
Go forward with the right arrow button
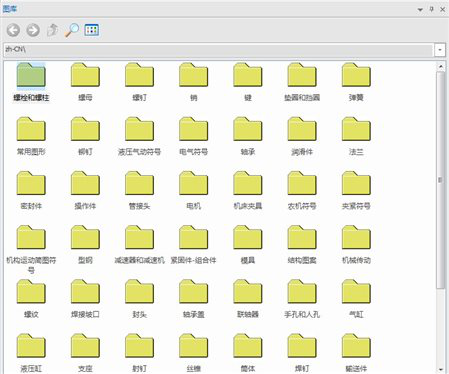pyautogui.click(x=33, y=30)
